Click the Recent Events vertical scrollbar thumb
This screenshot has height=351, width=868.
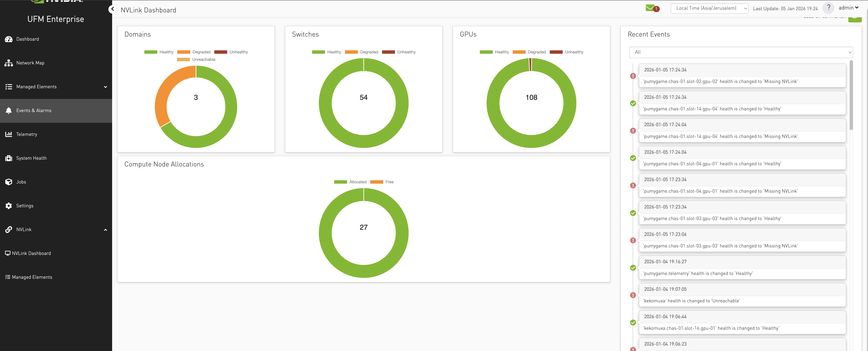[x=851, y=95]
